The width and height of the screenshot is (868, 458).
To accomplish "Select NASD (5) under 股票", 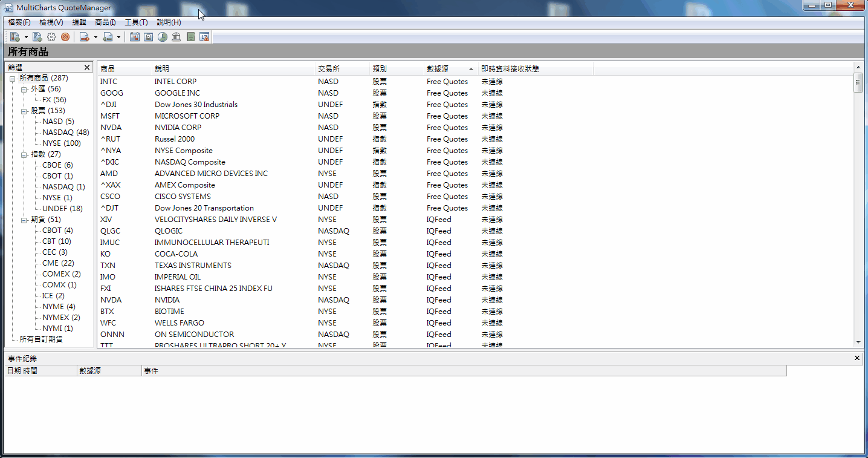I will tap(58, 122).
